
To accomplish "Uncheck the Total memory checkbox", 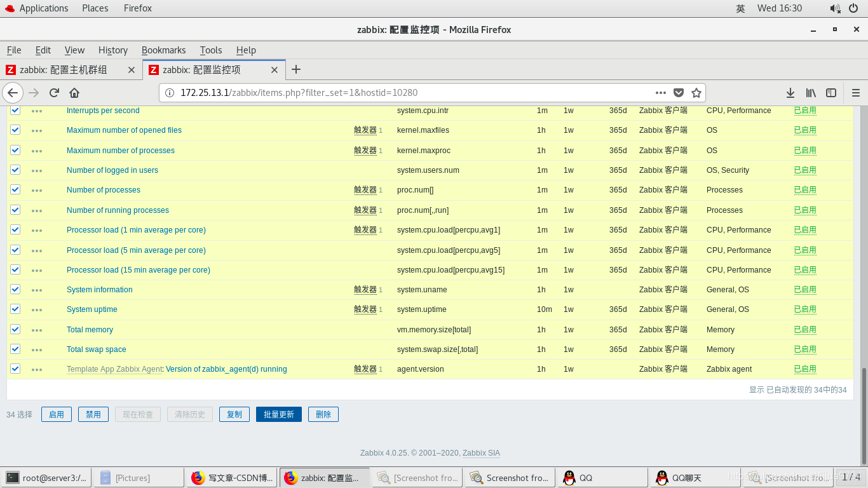I will pyautogui.click(x=15, y=329).
